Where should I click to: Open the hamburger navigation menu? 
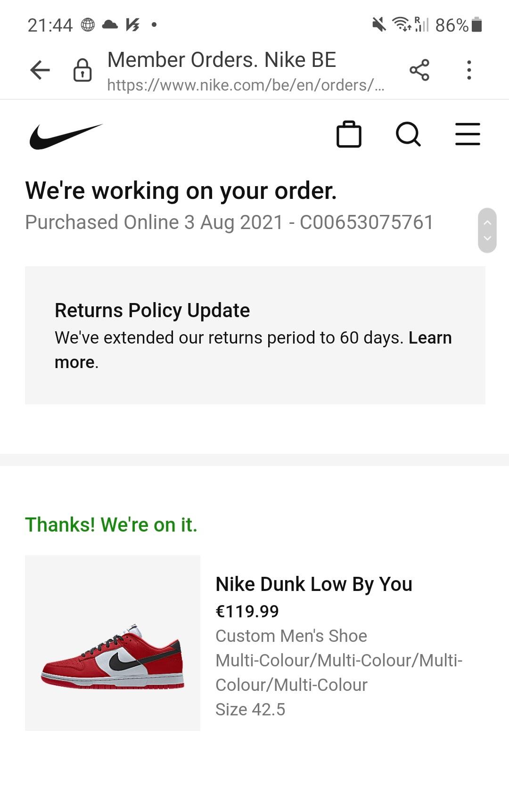468,135
